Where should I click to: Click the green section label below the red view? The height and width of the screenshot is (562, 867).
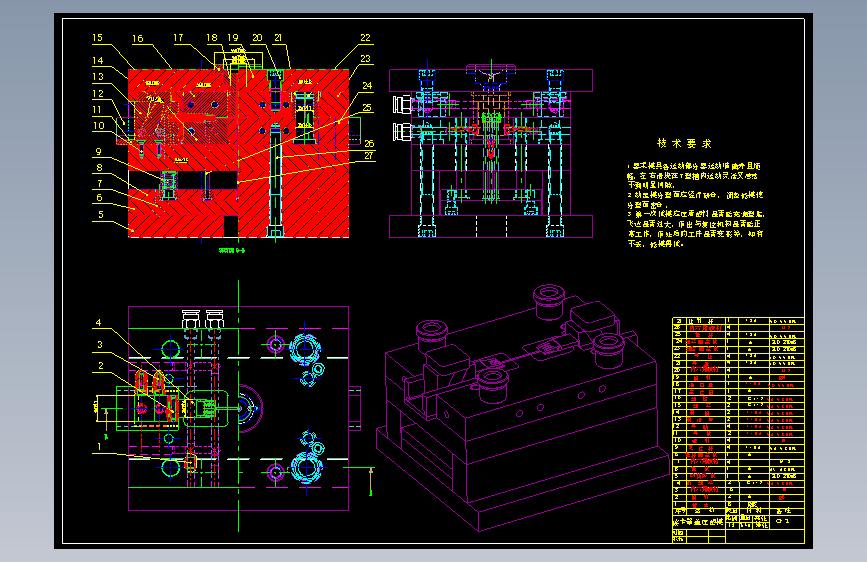[x=232, y=251]
